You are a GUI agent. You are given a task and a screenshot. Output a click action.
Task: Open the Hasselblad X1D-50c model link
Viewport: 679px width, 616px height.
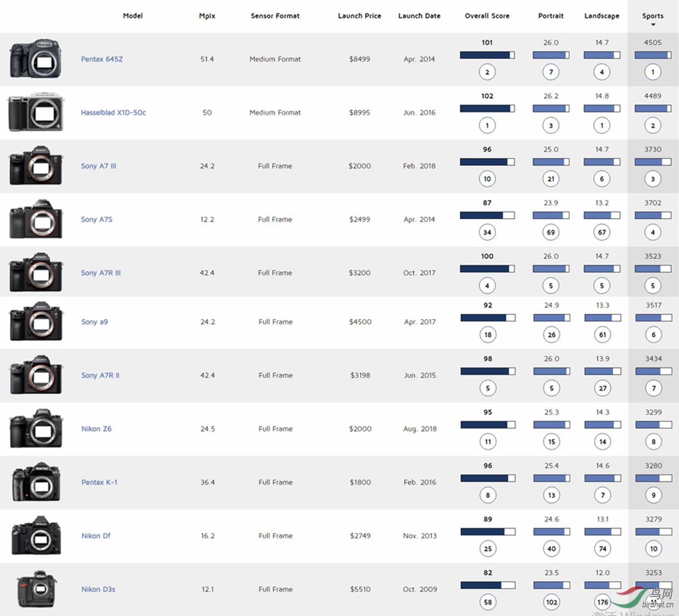pos(113,112)
